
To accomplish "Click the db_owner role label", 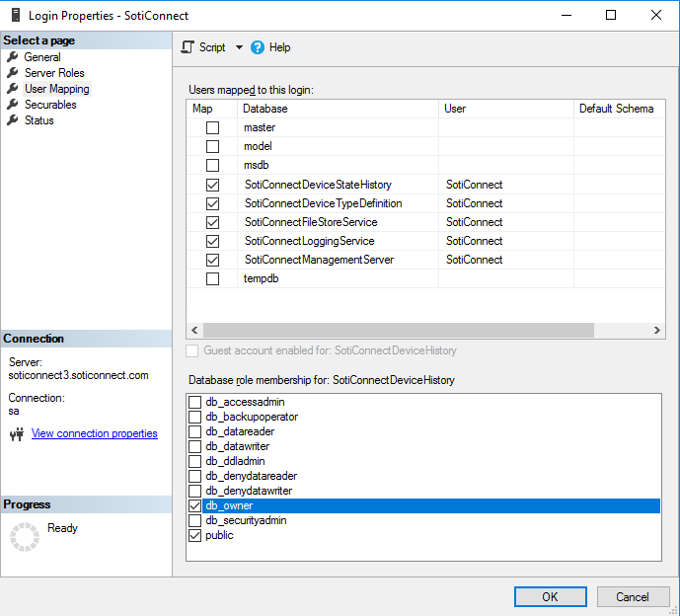I will pos(229,505).
